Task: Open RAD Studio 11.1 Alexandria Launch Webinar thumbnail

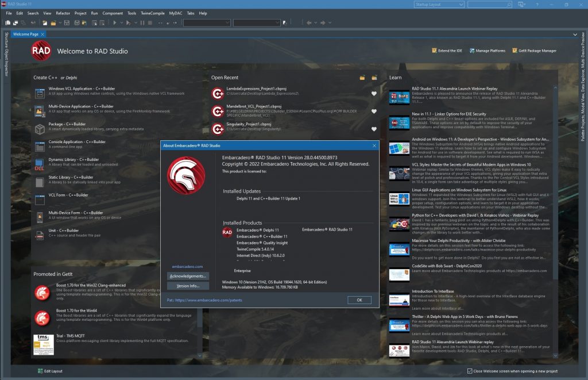Action: pos(399,97)
